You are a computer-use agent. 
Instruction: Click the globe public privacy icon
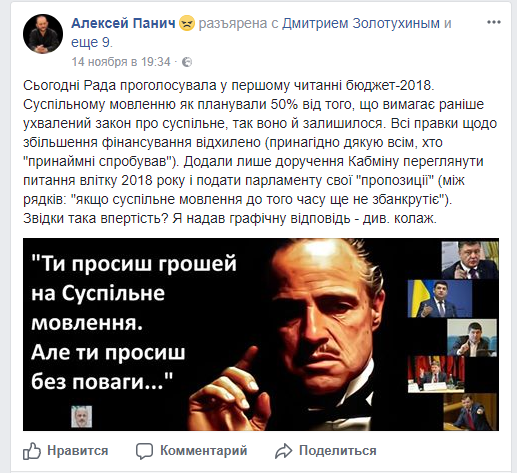pyautogui.click(x=187, y=62)
